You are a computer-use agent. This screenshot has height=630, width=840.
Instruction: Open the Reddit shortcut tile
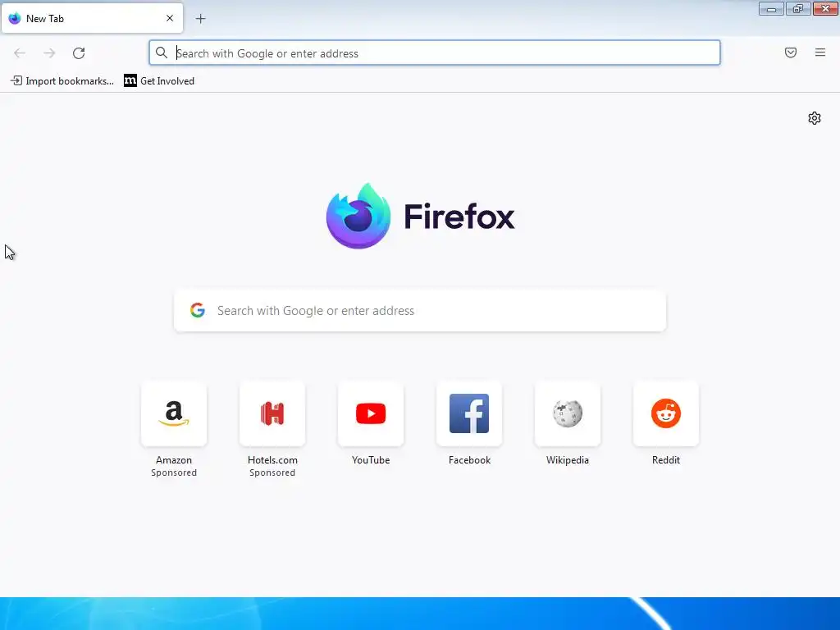tap(666, 413)
